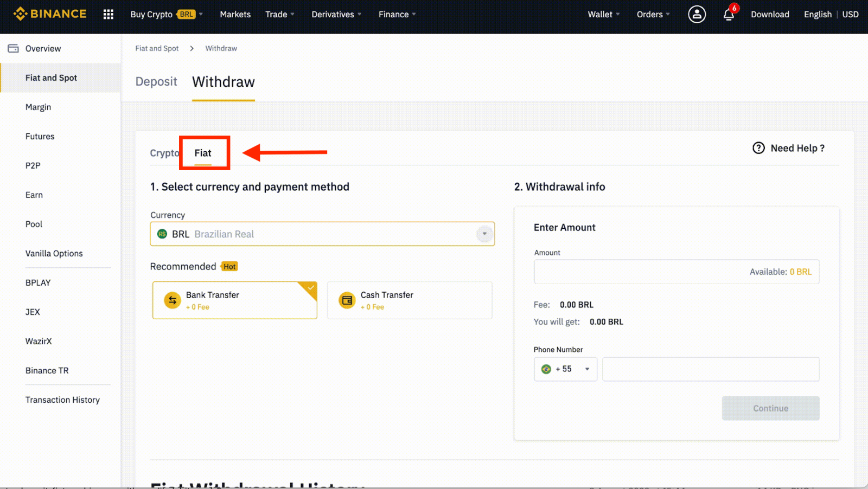The height and width of the screenshot is (489, 868).
Task: Open the apps grid icon next to the logo
Action: (x=108, y=14)
